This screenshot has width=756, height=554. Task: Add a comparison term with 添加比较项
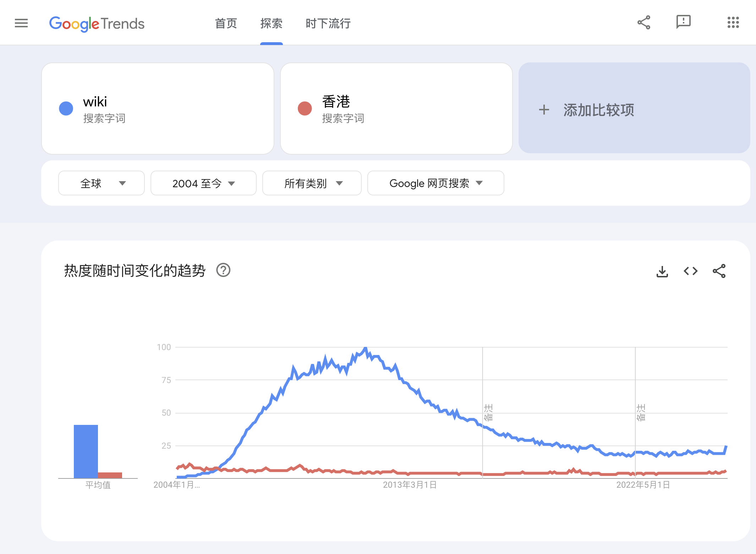pyautogui.click(x=634, y=109)
